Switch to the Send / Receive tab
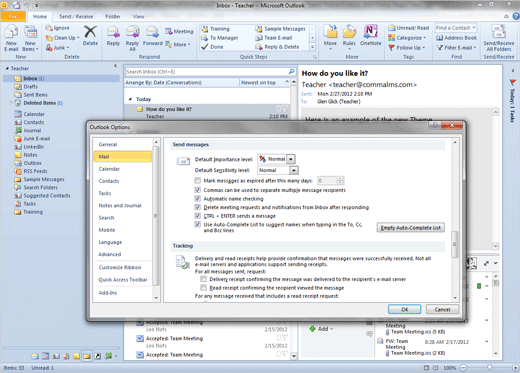 tap(76, 16)
